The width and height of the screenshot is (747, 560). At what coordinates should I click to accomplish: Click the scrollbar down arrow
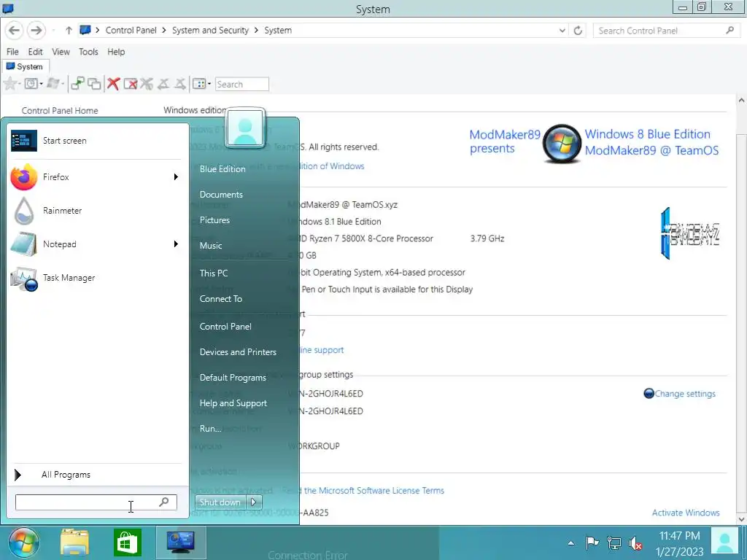point(741,519)
